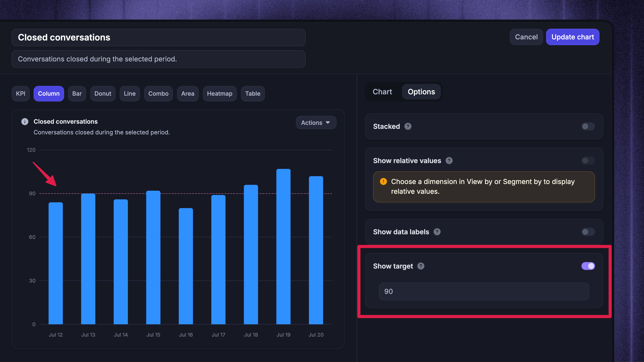Select the Options tab
The width and height of the screenshot is (644, 362).
[x=421, y=92]
